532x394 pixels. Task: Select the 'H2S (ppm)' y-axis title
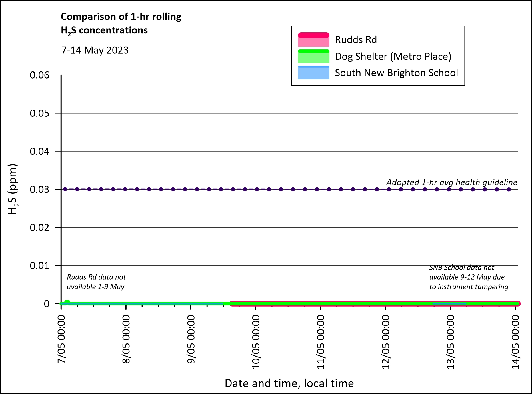click(13, 189)
